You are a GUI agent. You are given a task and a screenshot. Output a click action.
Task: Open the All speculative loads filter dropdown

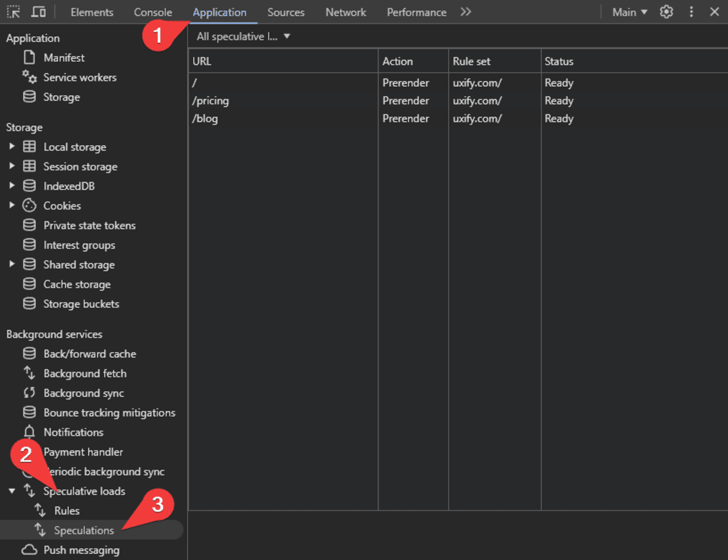[240, 36]
